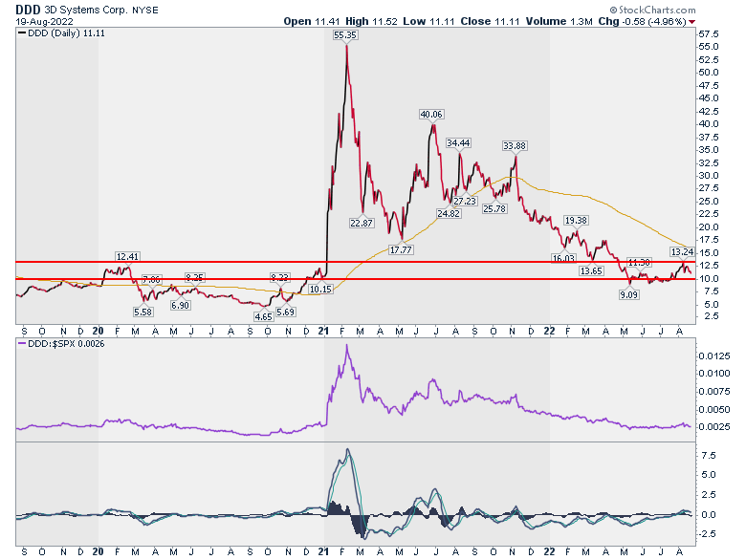The height and width of the screenshot is (560, 746).
Task: Click the Low 11.11 value
Action: click(442, 21)
